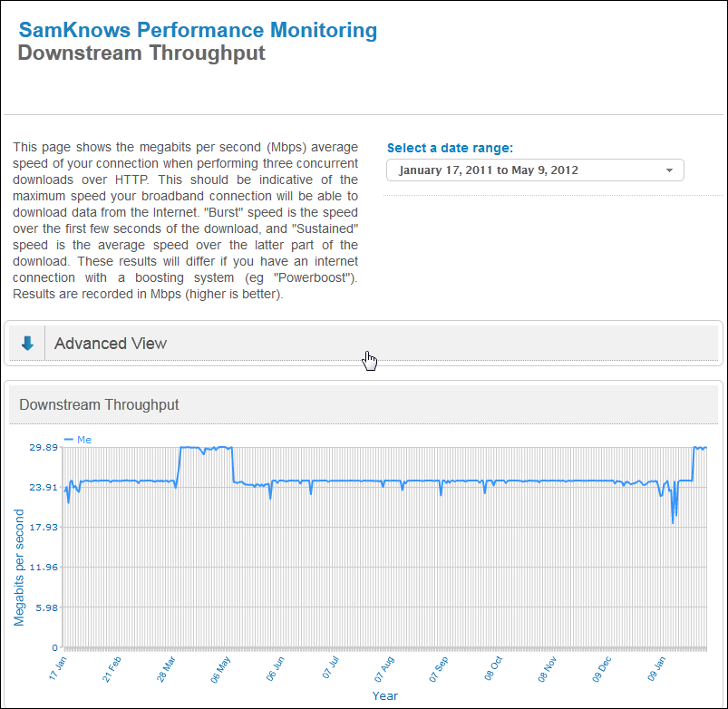The image size is (728, 709).
Task: Click the SamKnows Performance Monitoring title
Action: pos(198,30)
